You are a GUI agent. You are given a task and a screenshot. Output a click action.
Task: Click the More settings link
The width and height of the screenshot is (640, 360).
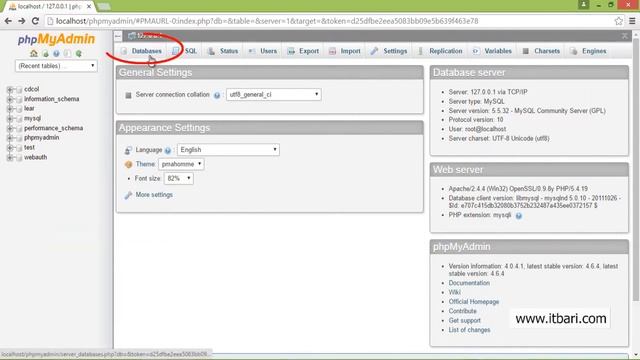(154, 195)
